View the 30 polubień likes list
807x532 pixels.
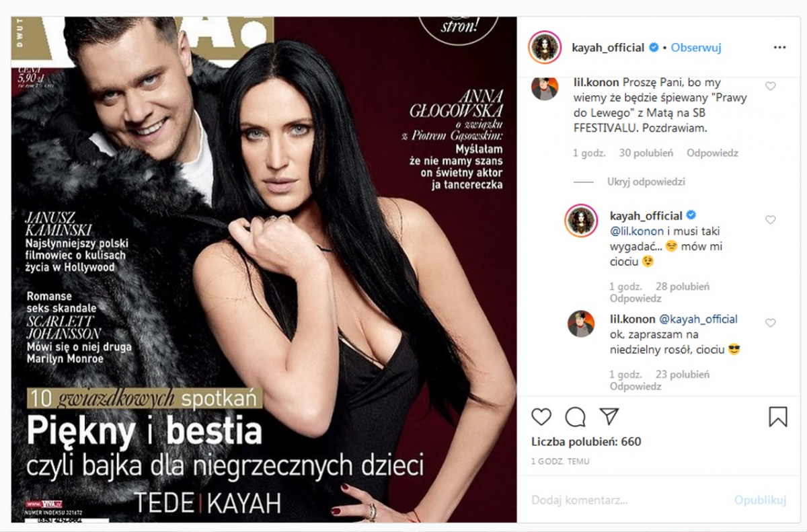[x=646, y=153]
